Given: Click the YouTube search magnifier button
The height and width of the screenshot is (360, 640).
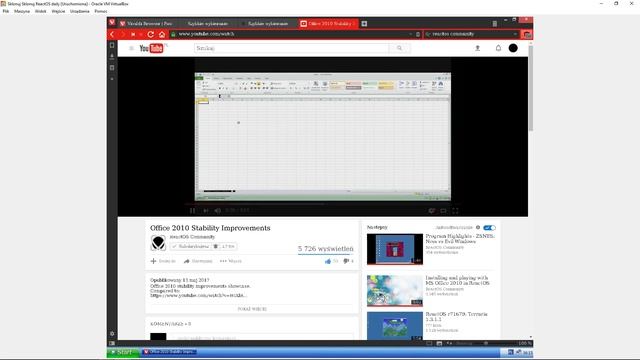Looking at the screenshot, I should tap(399, 48).
